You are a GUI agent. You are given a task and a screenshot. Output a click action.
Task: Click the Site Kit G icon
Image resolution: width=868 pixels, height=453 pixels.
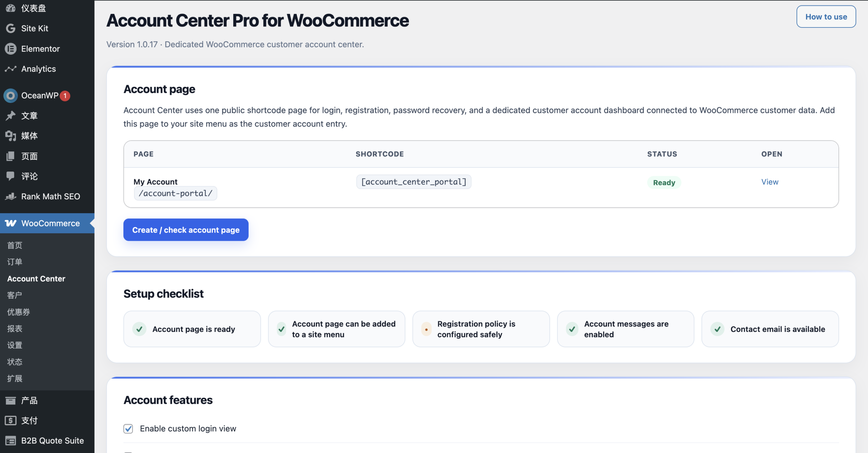pos(11,28)
